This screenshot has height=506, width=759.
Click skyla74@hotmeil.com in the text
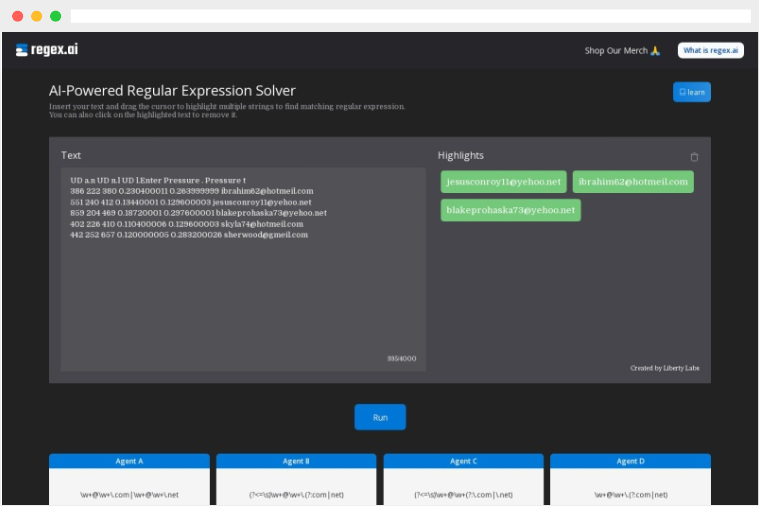[x=262, y=224]
